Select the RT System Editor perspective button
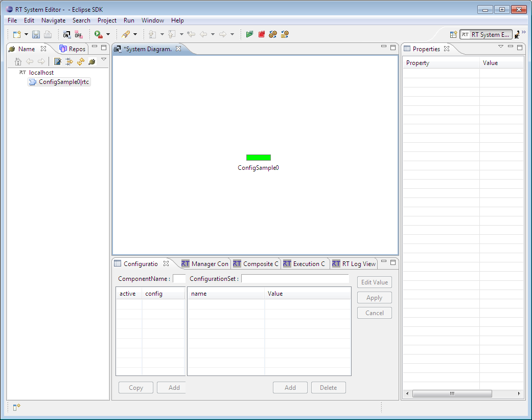Screen dimensions: 532x420 pyautogui.click(x=485, y=35)
